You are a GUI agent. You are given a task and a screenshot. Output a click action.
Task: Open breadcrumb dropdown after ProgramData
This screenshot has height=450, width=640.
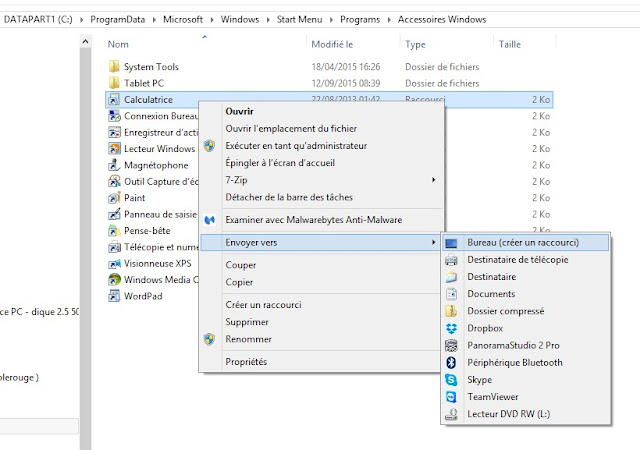click(154, 20)
